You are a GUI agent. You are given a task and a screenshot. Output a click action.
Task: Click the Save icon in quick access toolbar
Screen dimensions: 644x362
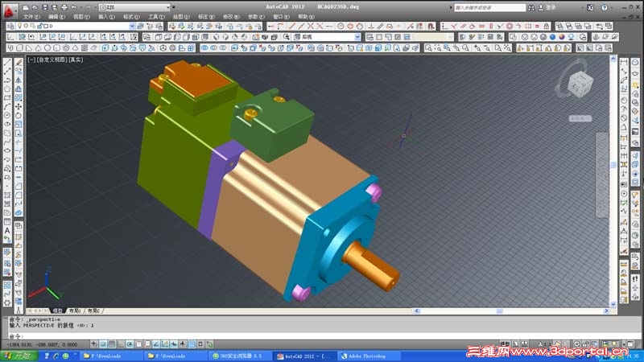coord(45,7)
